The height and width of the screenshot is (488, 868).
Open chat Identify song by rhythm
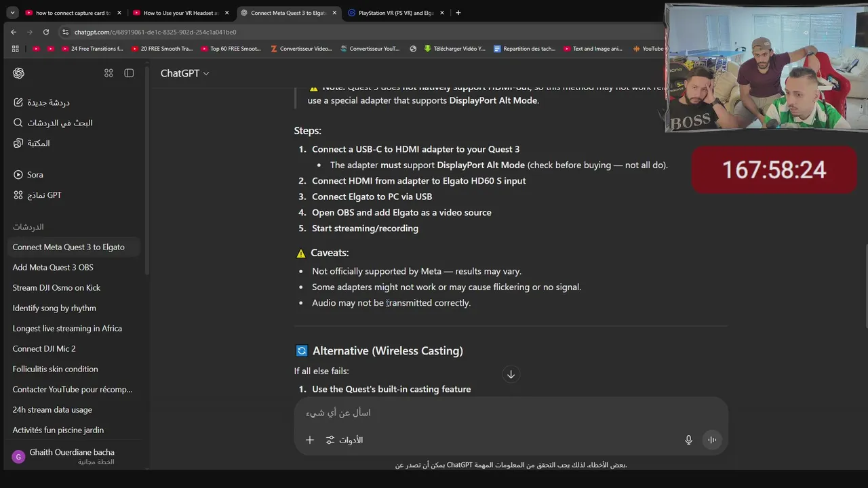click(x=73, y=308)
